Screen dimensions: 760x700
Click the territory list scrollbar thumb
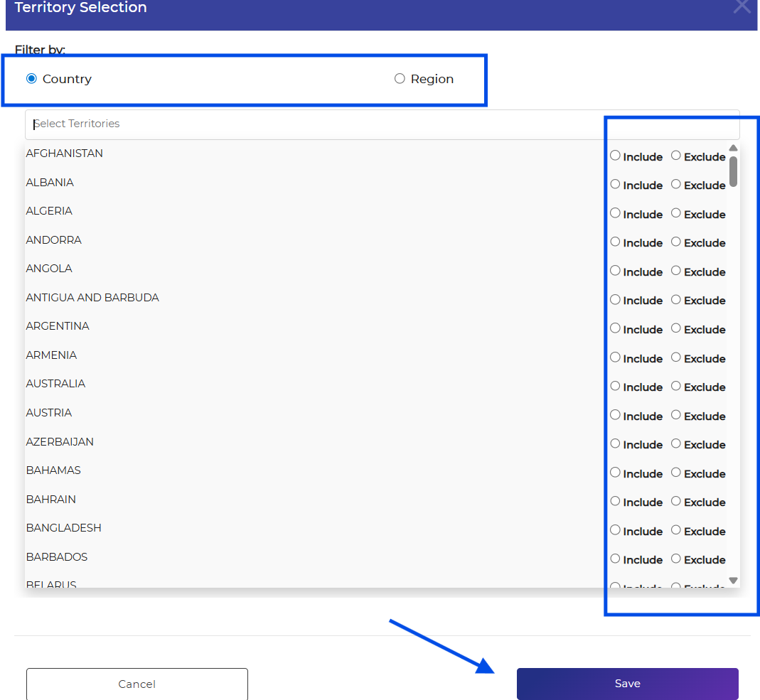coord(733,171)
